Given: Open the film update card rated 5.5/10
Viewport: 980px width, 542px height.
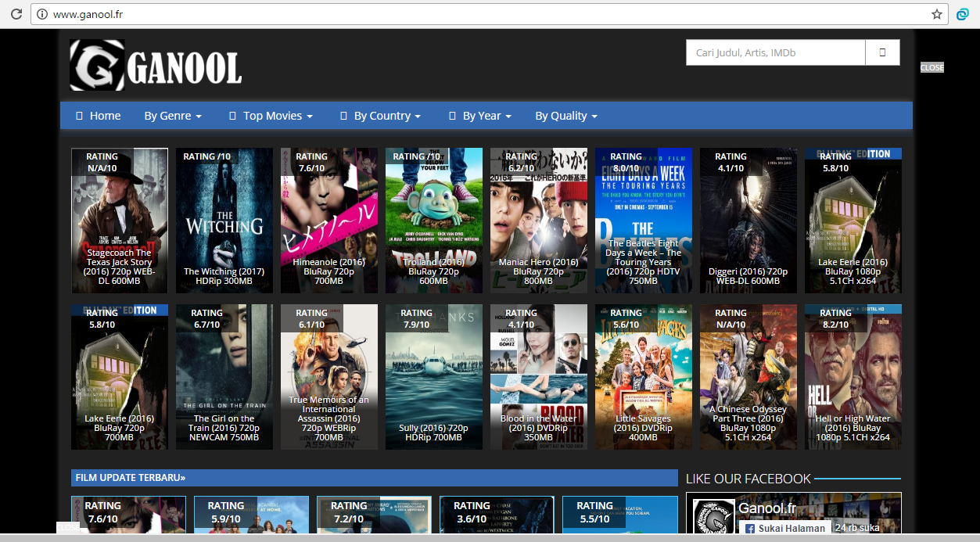Looking at the screenshot, I should [619, 515].
